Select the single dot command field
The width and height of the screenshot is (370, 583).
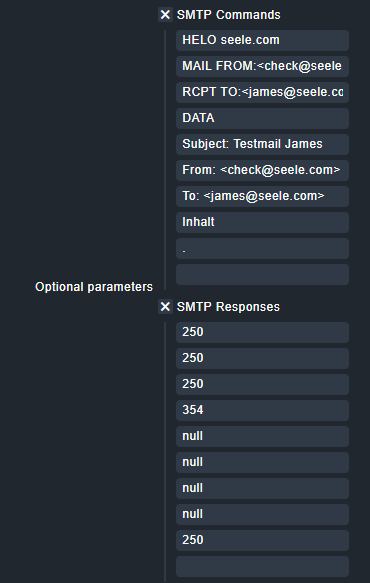(x=262, y=248)
